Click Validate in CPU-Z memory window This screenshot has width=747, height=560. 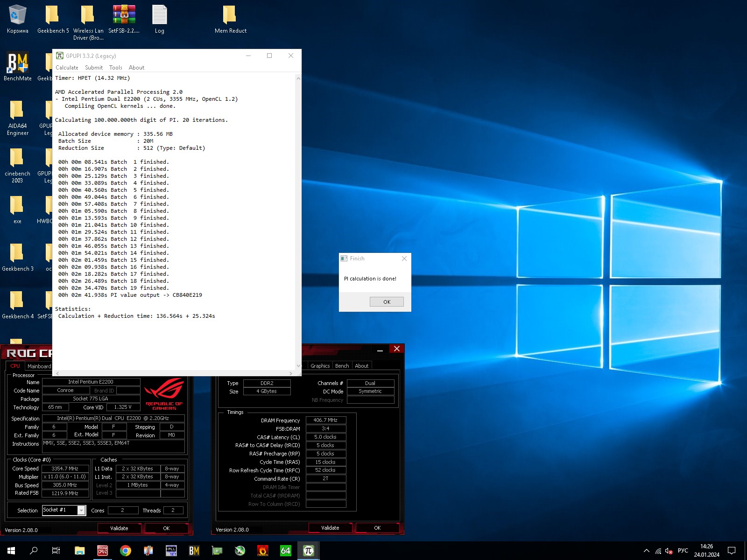coord(330,528)
